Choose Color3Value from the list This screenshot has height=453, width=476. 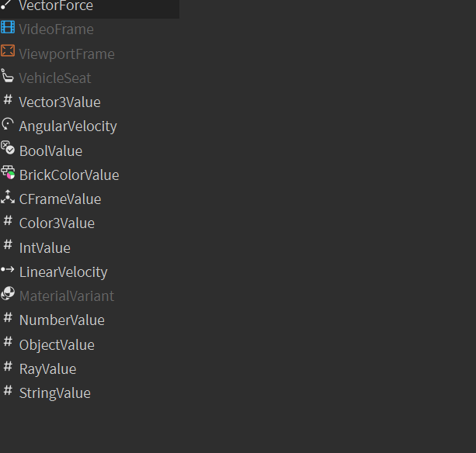57,223
